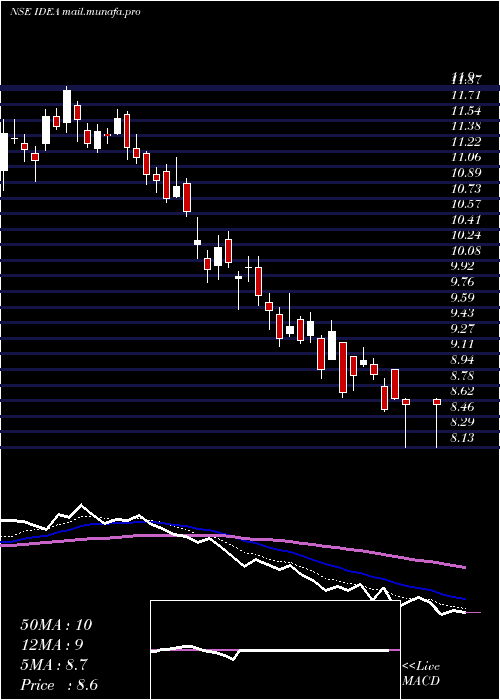Click the 9.11 price axis label
The height and width of the screenshot is (700, 500).
(x=463, y=344)
